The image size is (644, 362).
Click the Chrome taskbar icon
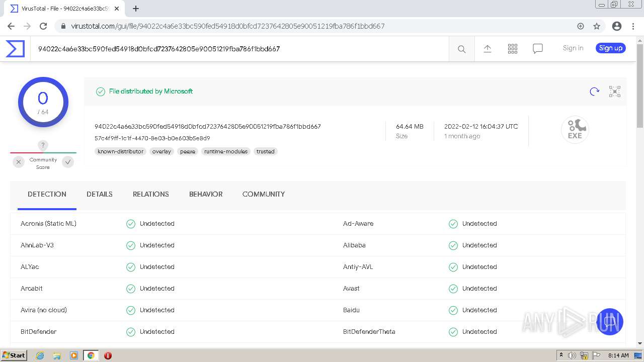91,355
